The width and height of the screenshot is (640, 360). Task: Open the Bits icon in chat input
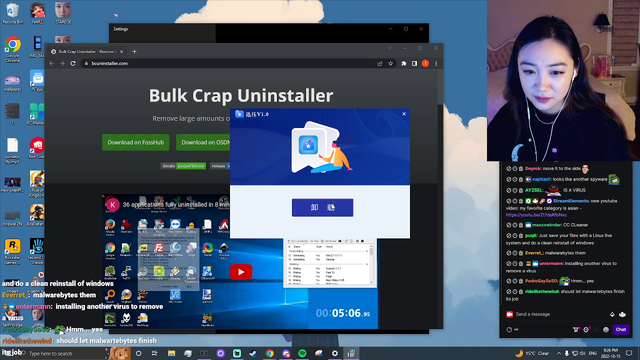pos(612,314)
